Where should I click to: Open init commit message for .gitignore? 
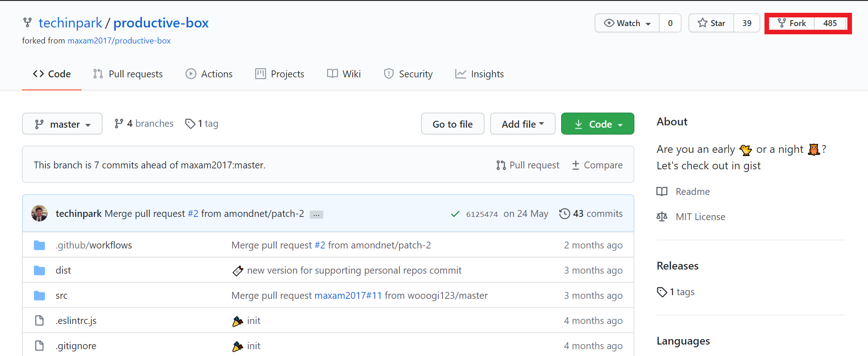pyautogui.click(x=246, y=346)
